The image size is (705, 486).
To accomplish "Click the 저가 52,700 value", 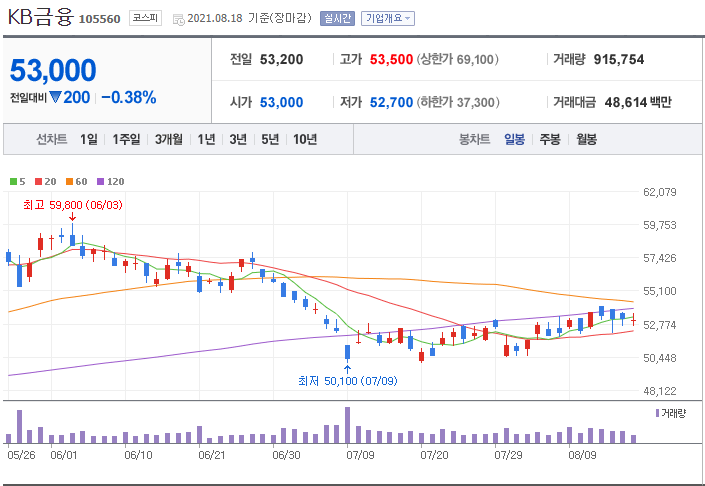I will pos(391,103).
